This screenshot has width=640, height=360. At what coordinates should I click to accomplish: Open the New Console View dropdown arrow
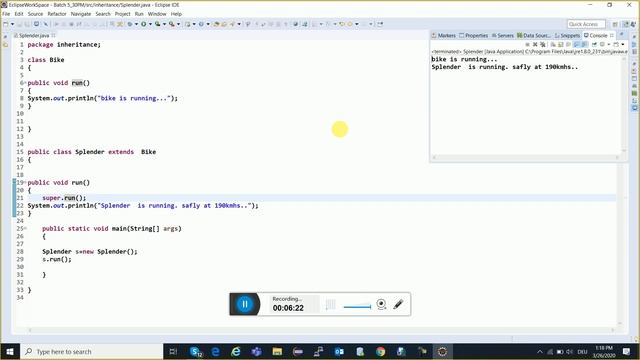[x=623, y=44]
